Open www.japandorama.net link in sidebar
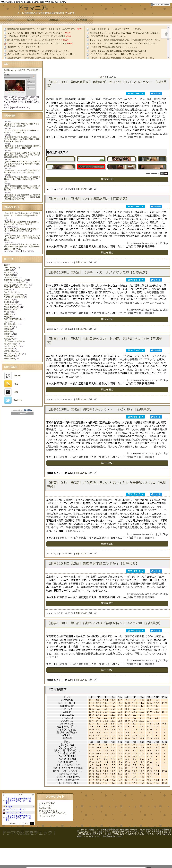 pyautogui.click(x=17, y=108)
